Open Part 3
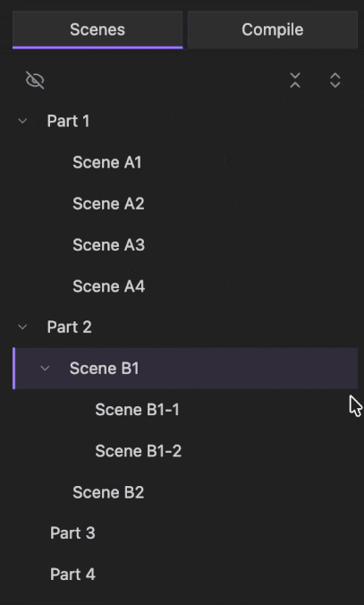Screen dimensions: 364x605 72,533
